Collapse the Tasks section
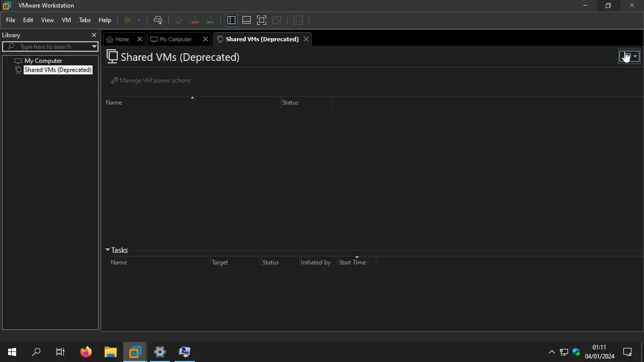Screen dimensions: 644x362 (x=107, y=250)
